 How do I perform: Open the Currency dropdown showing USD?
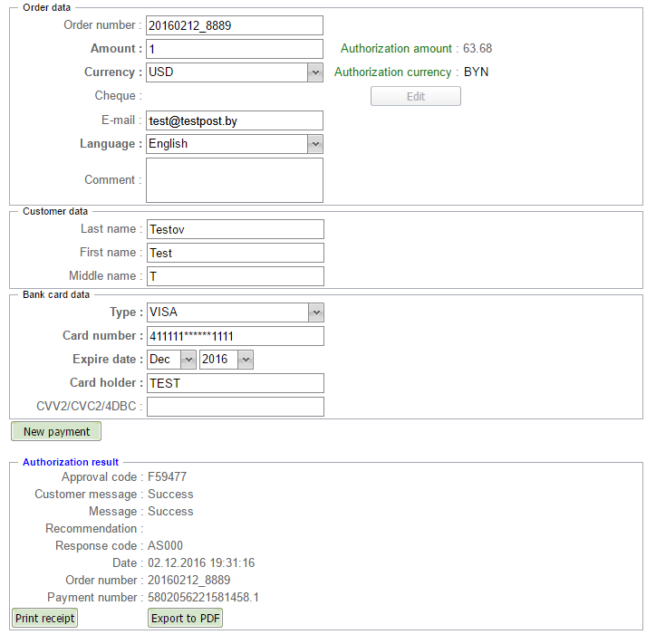click(234, 72)
